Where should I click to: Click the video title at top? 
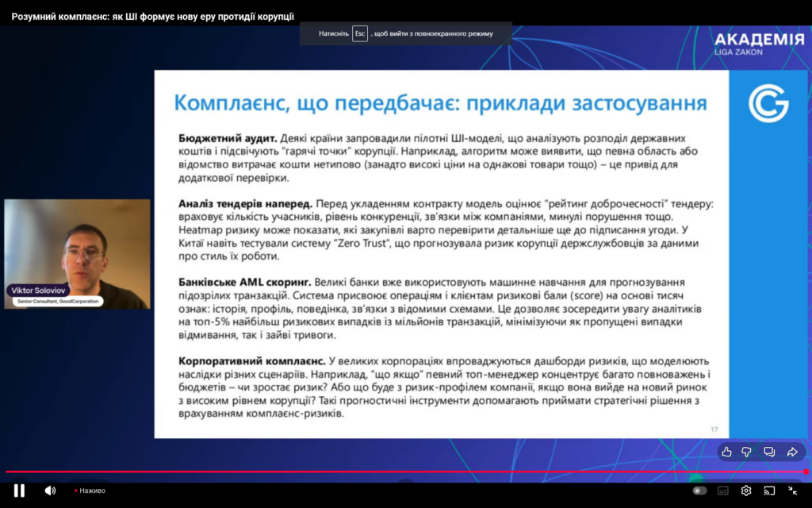152,16
